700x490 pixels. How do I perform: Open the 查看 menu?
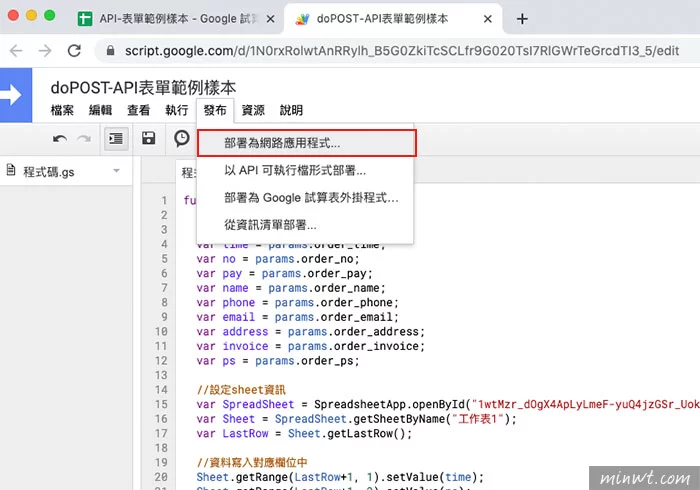[x=138, y=110]
